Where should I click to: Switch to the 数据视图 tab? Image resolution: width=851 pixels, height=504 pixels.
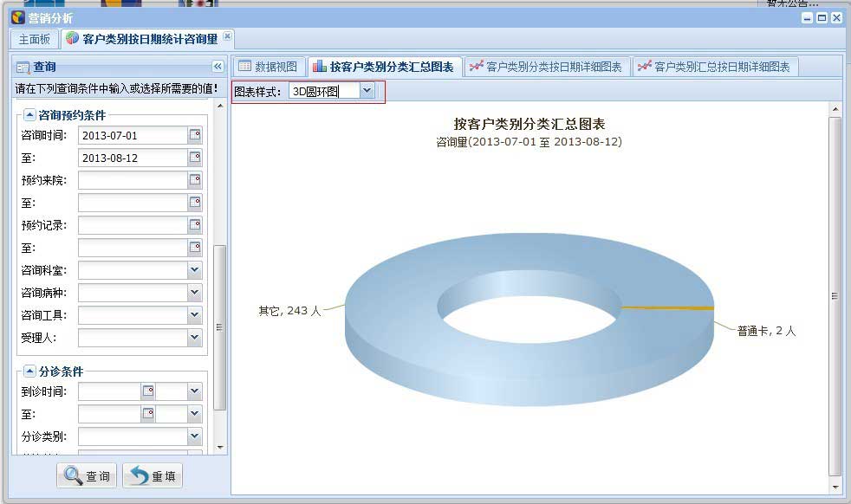(270, 67)
